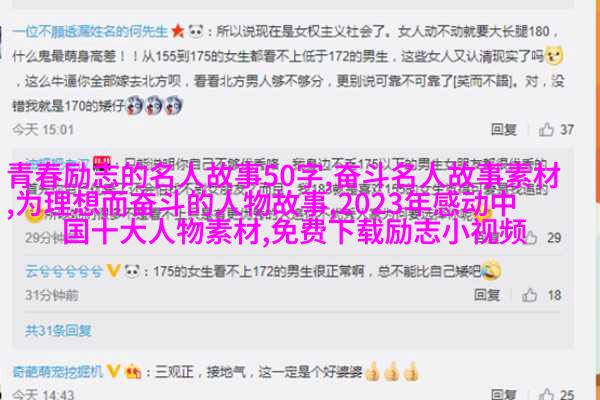Click 回复 on the 31分钟前 reply
This screenshot has height=400, width=600.
pyautogui.click(x=487, y=295)
